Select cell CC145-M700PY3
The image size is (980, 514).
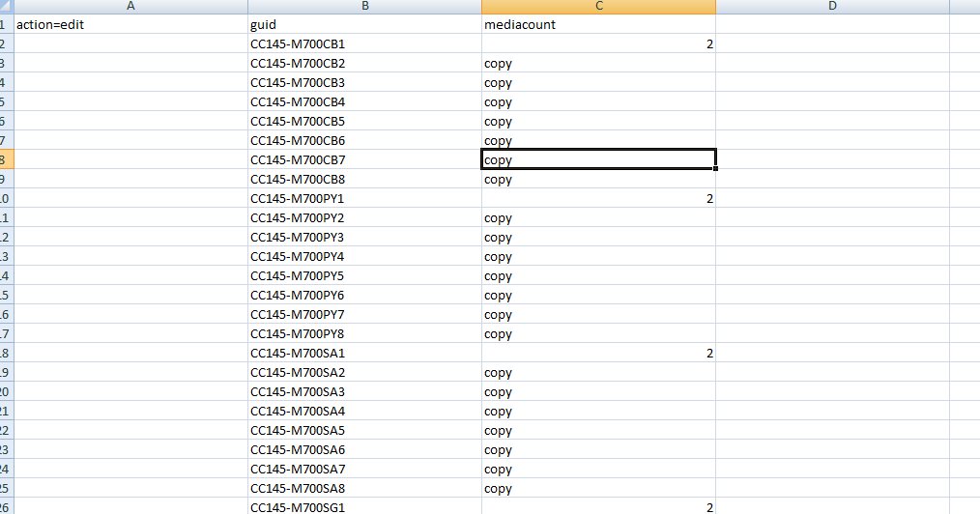365,238
